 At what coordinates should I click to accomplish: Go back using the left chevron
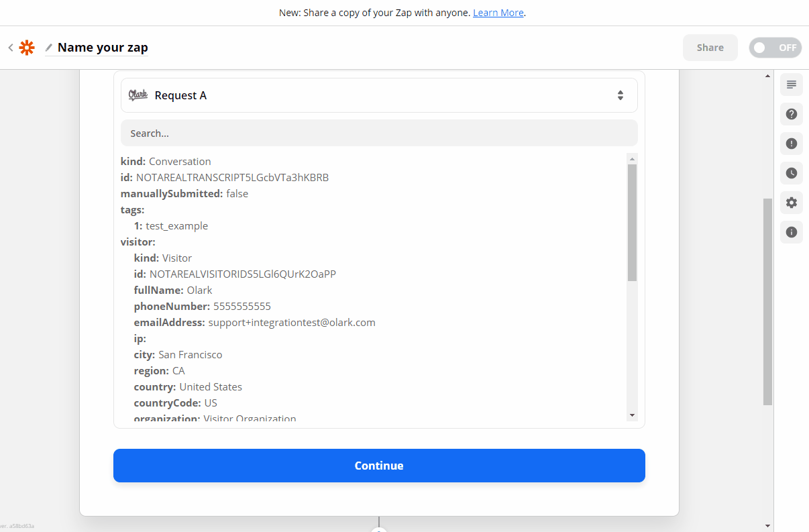click(11, 48)
